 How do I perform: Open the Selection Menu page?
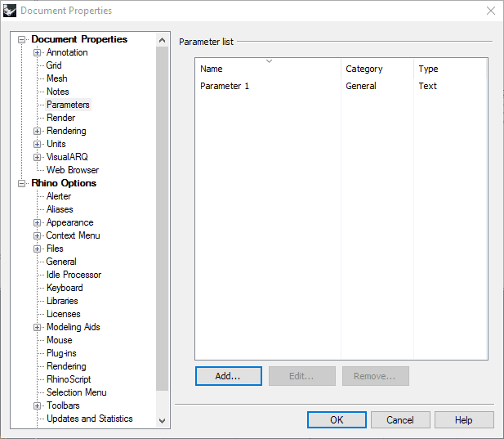(77, 392)
